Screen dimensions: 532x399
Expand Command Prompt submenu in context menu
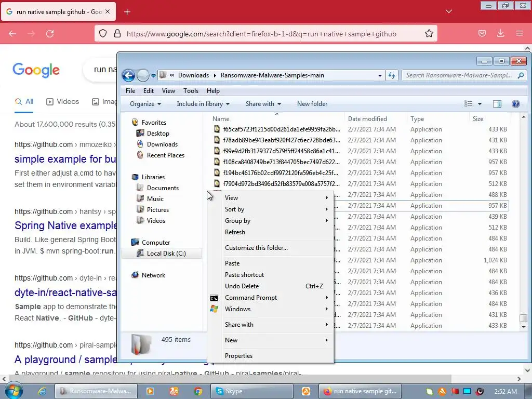coord(270,298)
